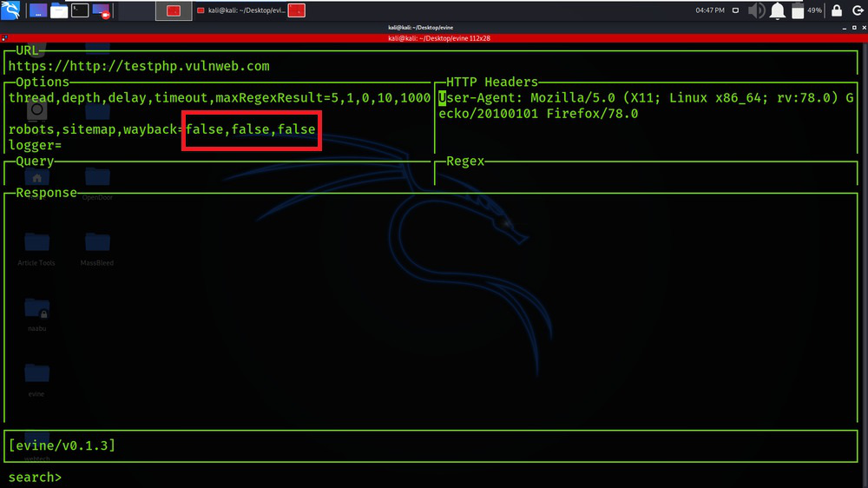Click the thread,depth,delay,timeout options line
This screenshot has width=868, height=488.
tap(220, 98)
